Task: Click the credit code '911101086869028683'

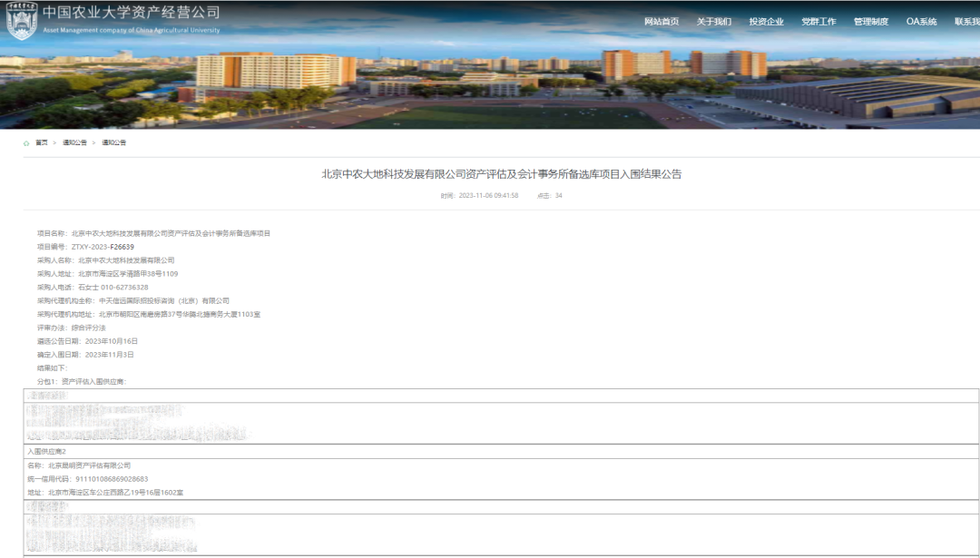Action: click(112, 479)
